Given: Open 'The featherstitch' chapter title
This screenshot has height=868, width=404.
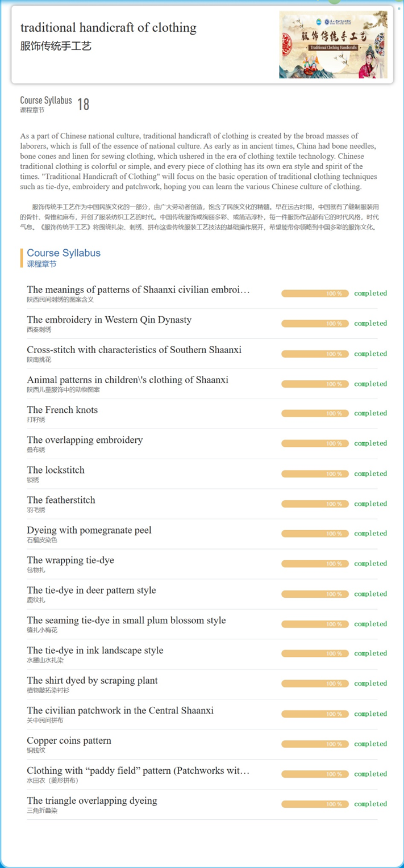Looking at the screenshot, I should pos(61,501).
